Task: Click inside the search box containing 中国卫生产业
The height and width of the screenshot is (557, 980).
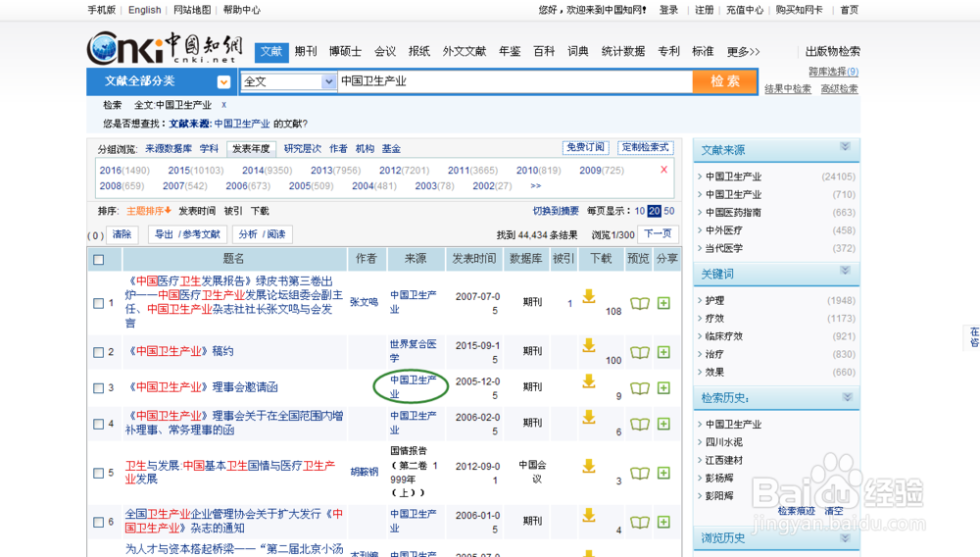Action: (515, 81)
